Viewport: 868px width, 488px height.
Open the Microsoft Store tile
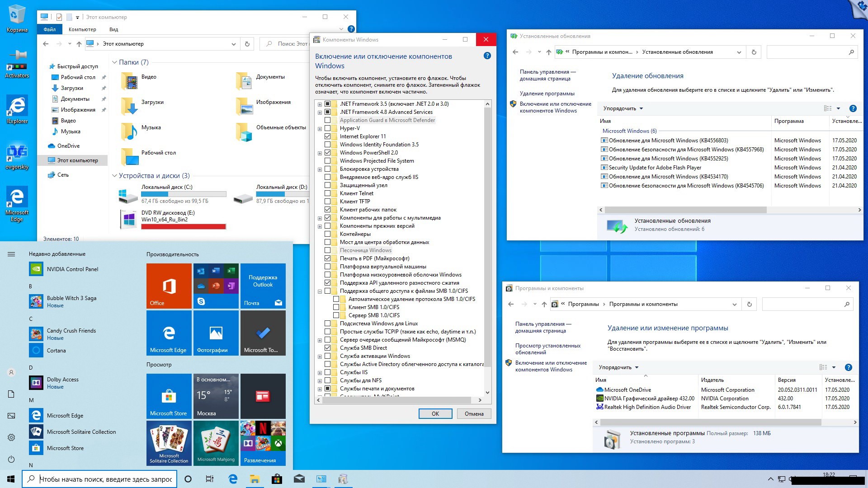[169, 396]
